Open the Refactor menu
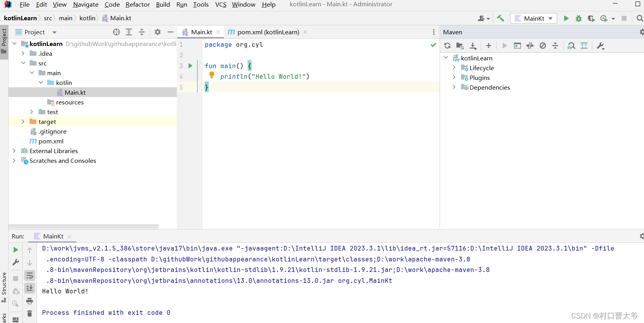 pos(137,5)
